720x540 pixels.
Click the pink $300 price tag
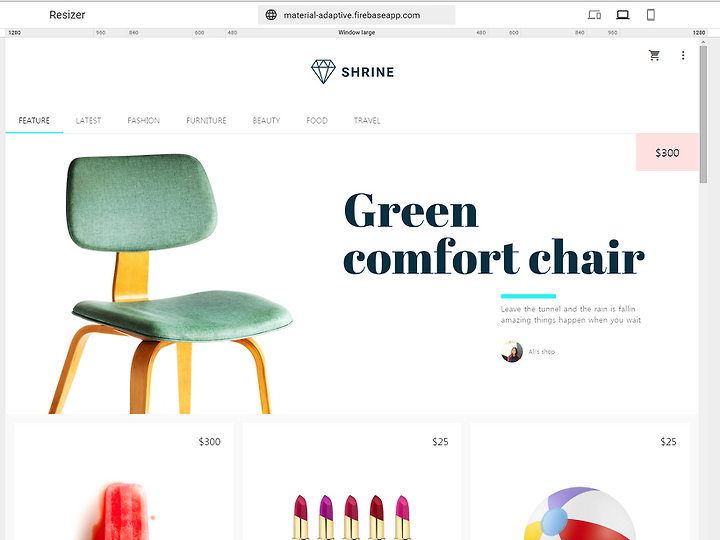point(667,152)
